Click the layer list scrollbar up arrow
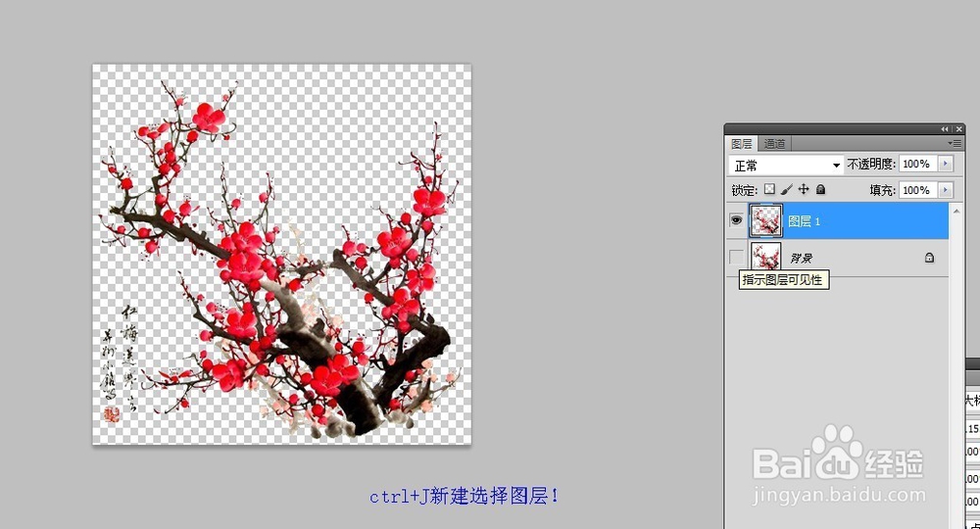The height and width of the screenshot is (529, 980). pyautogui.click(x=955, y=211)
